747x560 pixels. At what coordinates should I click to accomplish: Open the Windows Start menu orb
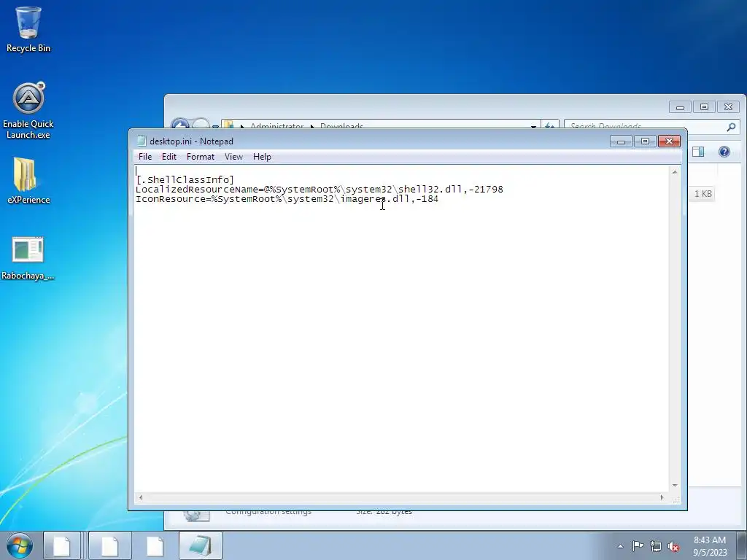20,545
